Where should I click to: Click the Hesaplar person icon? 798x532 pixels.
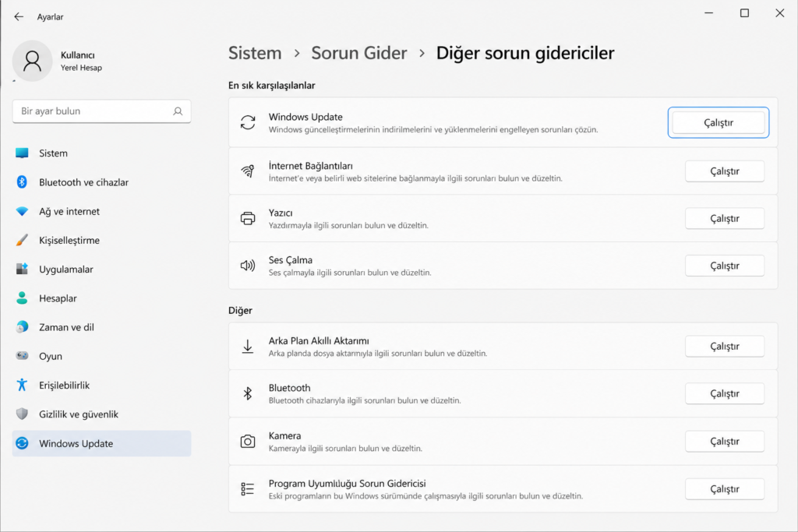(x=22, y=298)
